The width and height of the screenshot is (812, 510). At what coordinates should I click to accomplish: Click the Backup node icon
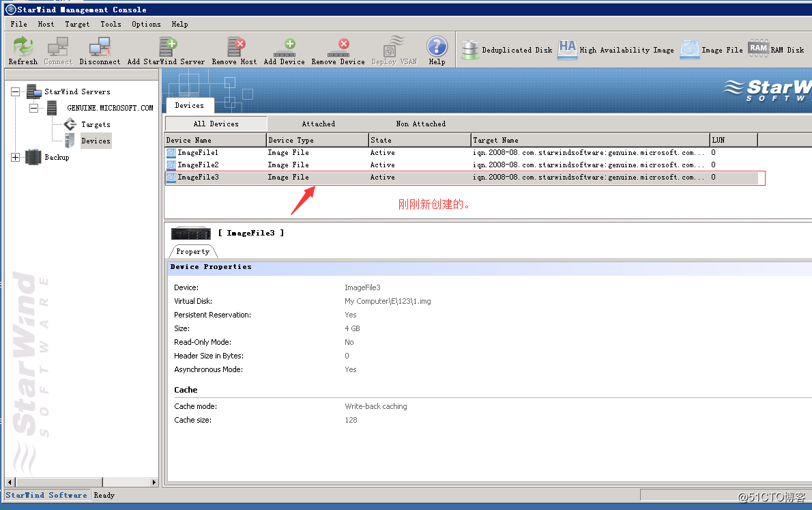[33, 157]
